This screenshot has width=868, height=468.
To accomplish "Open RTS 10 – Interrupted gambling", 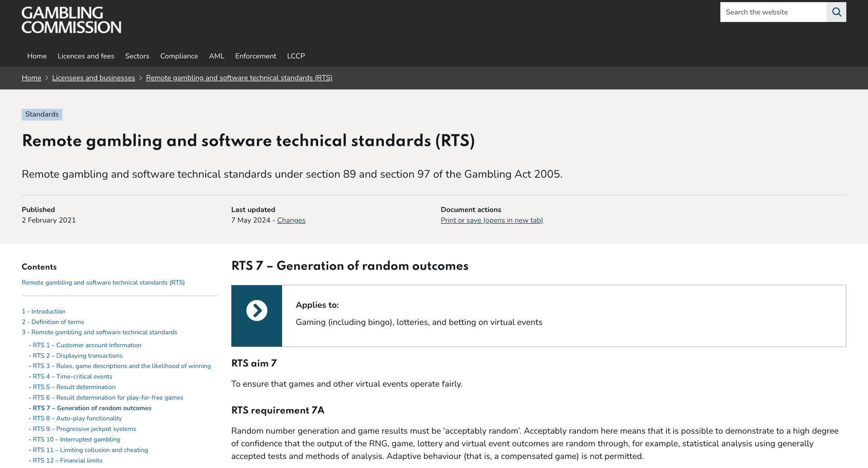I will pos(76,440).
